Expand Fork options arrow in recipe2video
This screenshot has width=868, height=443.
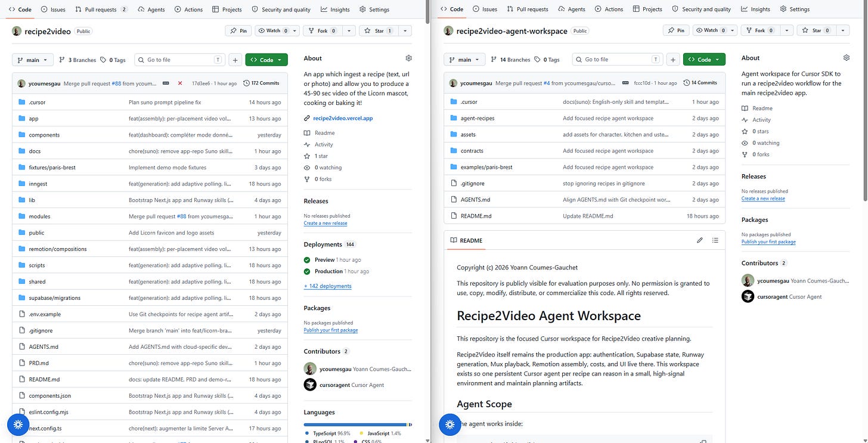[349, 30]
